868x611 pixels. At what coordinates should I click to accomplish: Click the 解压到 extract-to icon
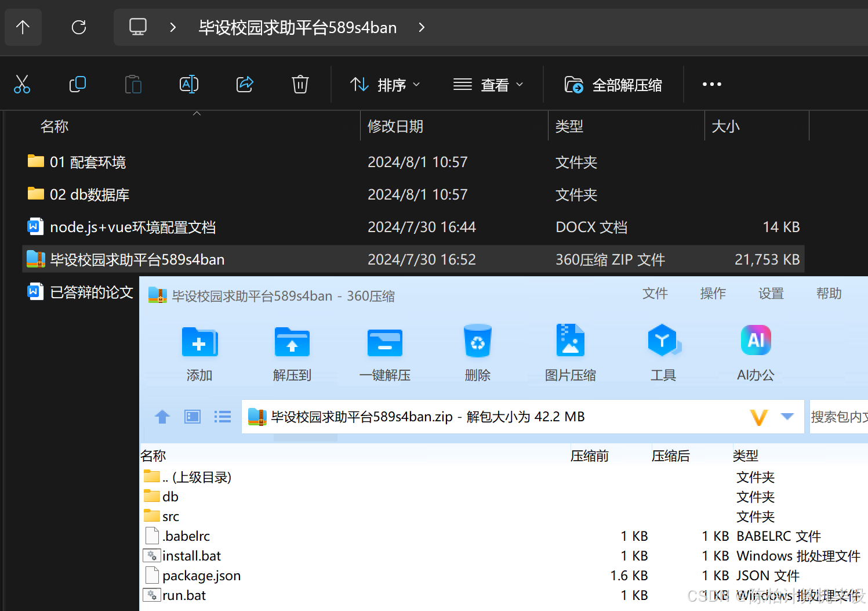292,353
